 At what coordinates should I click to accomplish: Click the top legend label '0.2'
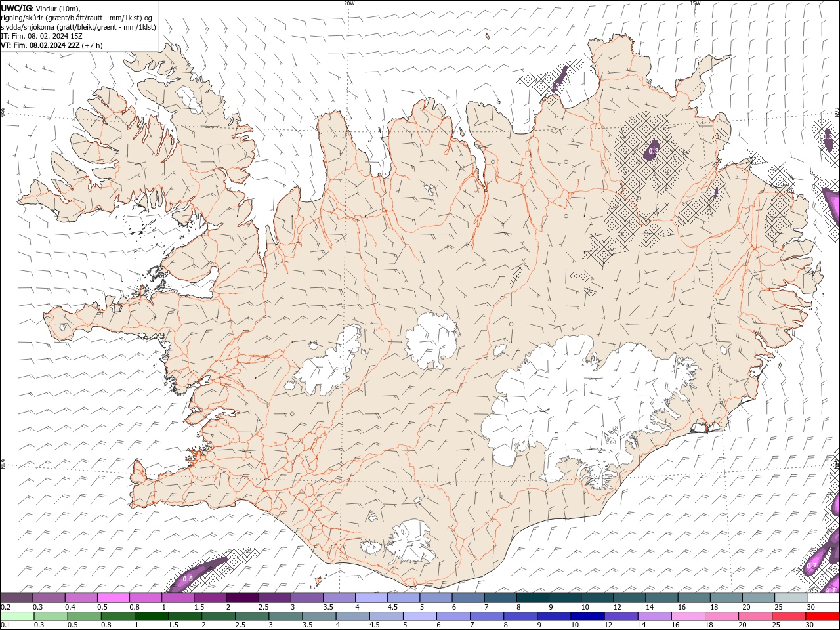click(6, 607)
